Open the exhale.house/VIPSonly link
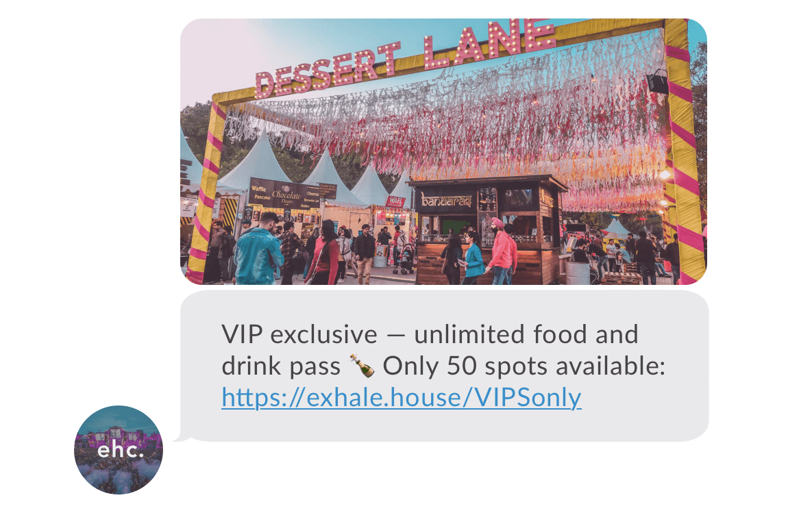Screen dimensions: 812x513 click(x=402, y=398)
